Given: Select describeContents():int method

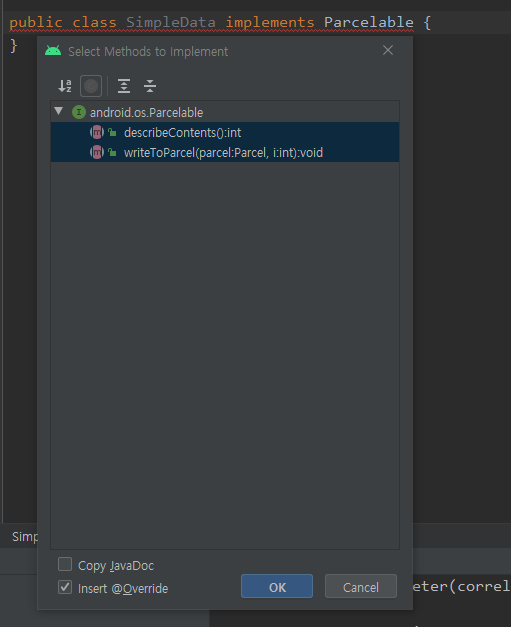Looking at the screenshot, I should [225, 132].
